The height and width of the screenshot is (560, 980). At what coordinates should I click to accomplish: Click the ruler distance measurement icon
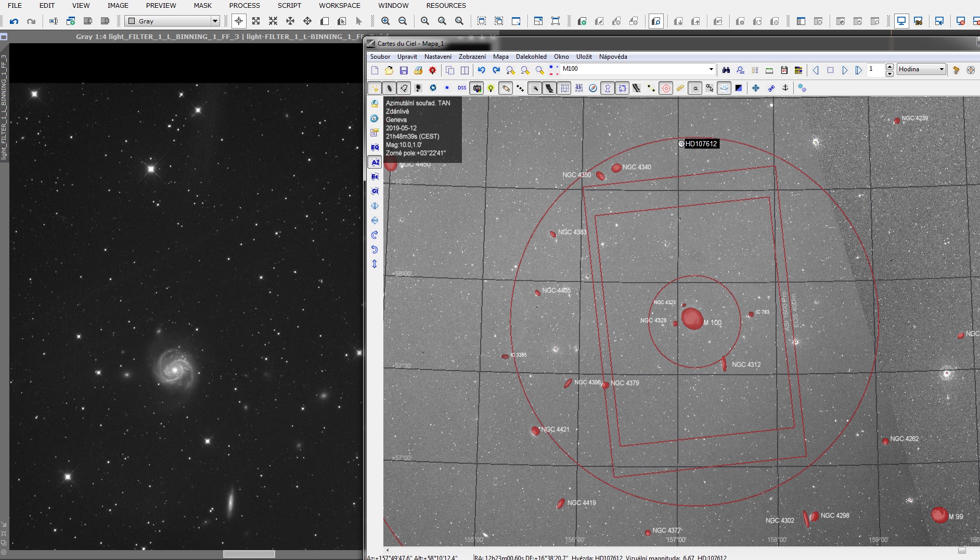coord(680,88)
